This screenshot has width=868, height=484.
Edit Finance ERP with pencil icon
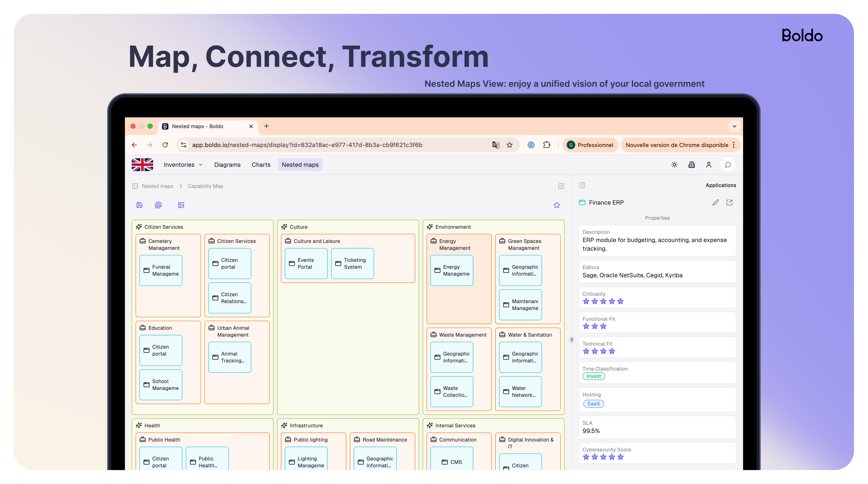click(715, 202)
